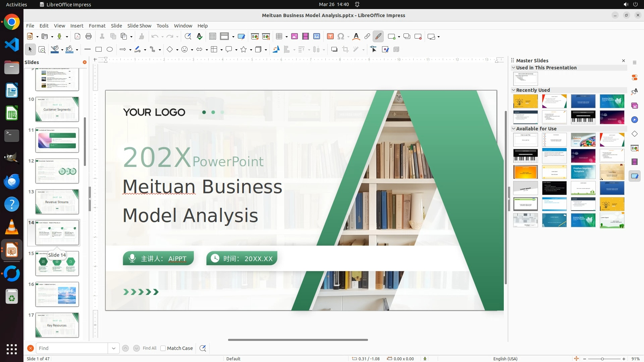Image resolution: width=644 pixels, height=362 pixels.
Task: Toggle Draw Functions toolbar button
Action: click(x=378, y=37)
